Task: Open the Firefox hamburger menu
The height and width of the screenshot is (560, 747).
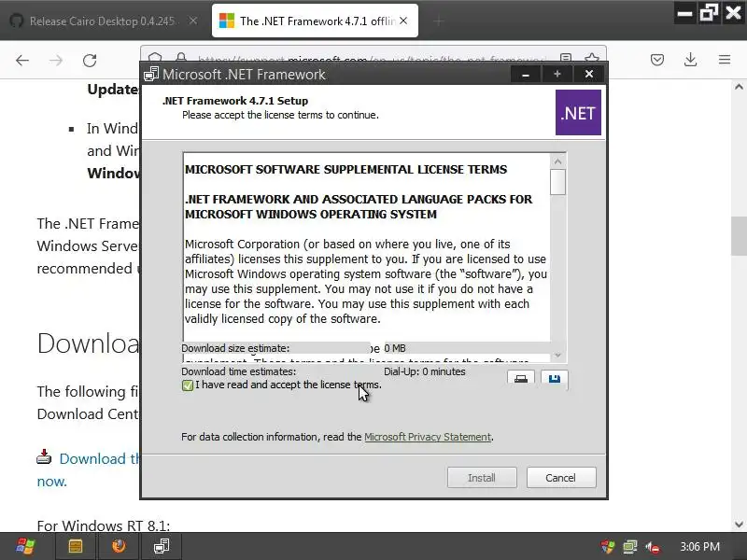Action: click(725, 60)
